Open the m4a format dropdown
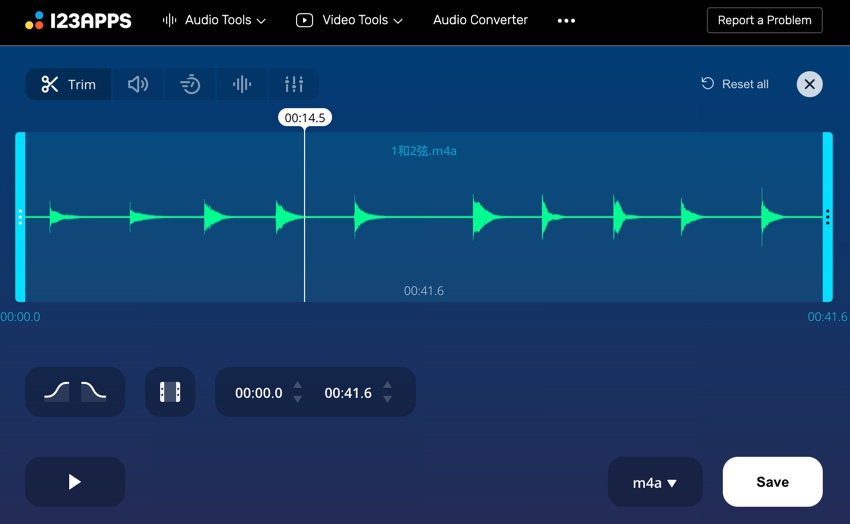Viewport: 850px width, 524px height. (655, 482)
